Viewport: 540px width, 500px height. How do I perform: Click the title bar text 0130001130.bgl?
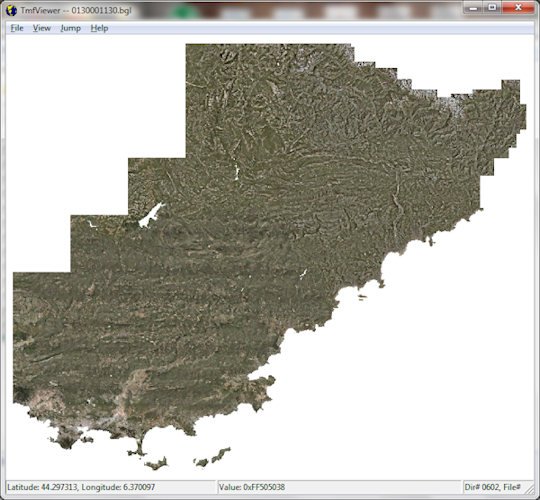101,10
